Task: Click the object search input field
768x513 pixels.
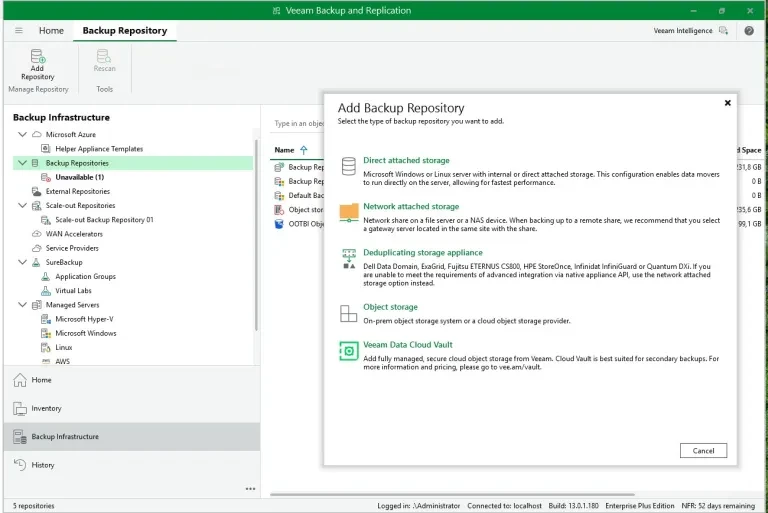Action: (x=297, y=123)
